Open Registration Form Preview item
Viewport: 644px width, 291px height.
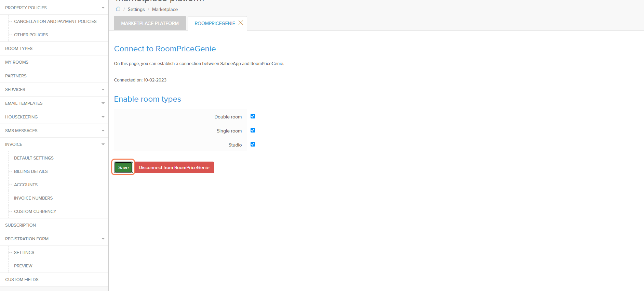pyautogui.click(x=23, y=266)
